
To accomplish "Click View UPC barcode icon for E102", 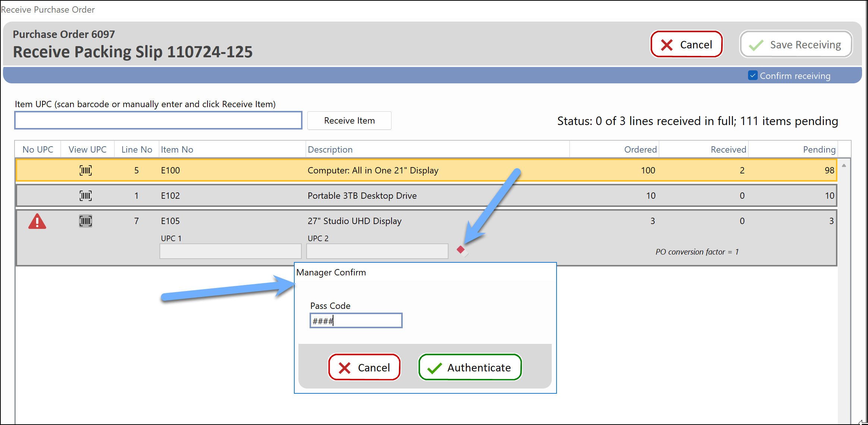I will [86, 196].
